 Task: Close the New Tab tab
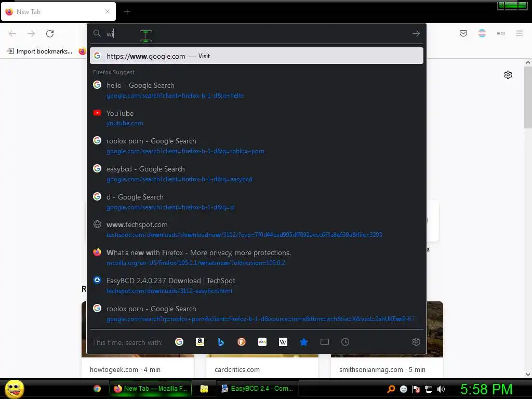coord(108,11)
